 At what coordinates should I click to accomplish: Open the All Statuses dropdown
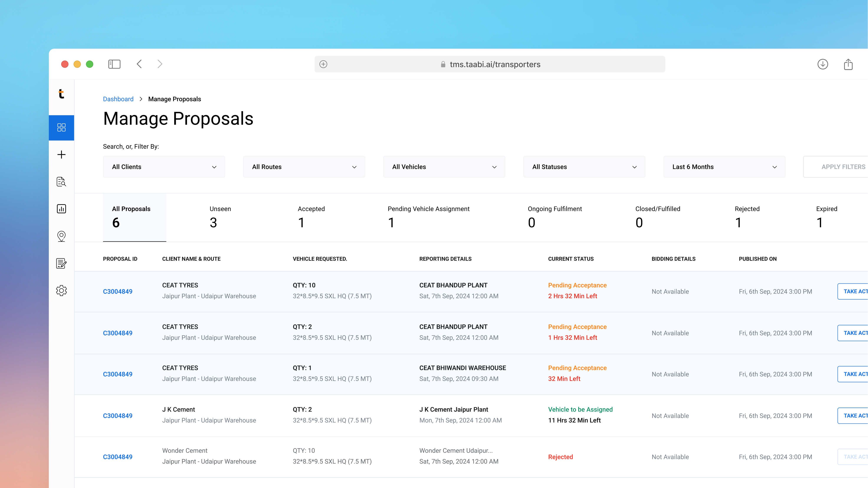584,167
